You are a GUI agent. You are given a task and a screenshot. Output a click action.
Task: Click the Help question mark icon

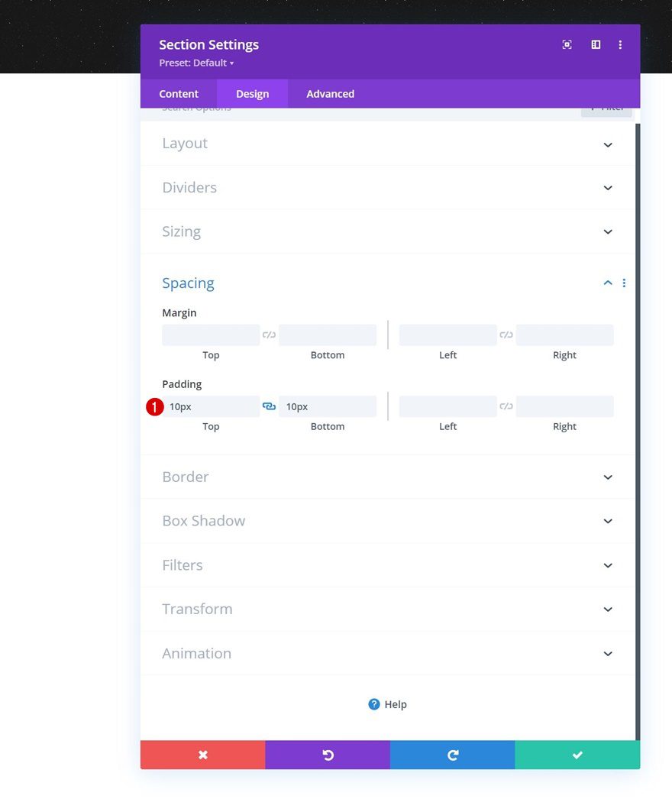tap(374, 704)
